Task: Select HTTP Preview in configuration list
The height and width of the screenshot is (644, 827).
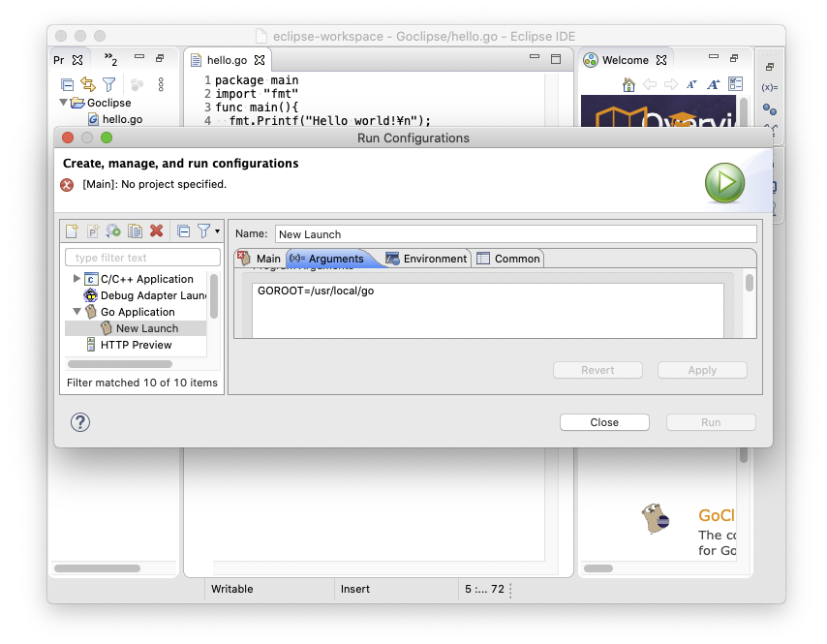Action: [x=136, y=345]
